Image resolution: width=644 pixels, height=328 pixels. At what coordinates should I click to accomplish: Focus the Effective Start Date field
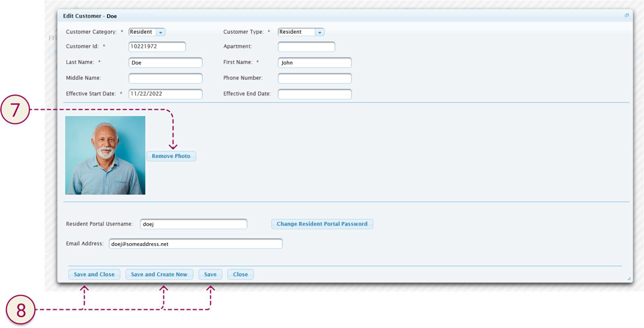165,94
